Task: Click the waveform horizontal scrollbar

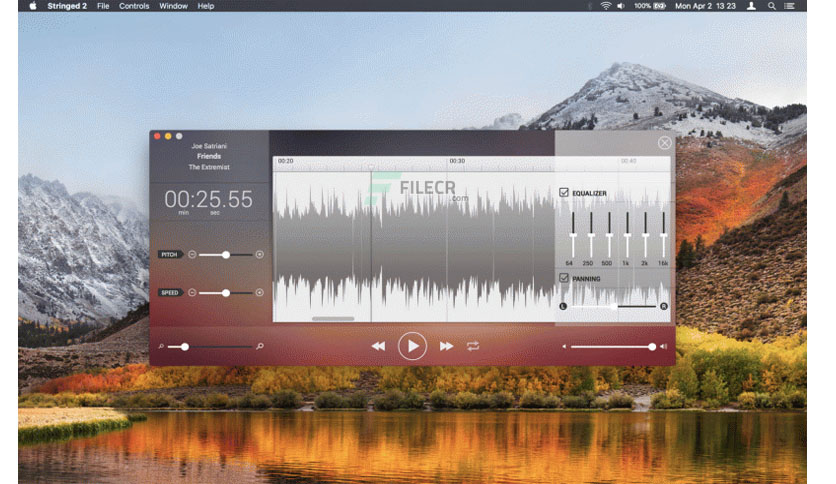Action: (x=333, y=319)
